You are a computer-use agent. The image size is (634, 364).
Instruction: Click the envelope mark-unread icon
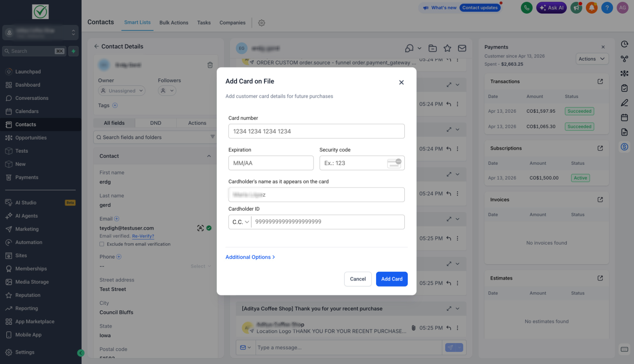(x=462, y=48)
